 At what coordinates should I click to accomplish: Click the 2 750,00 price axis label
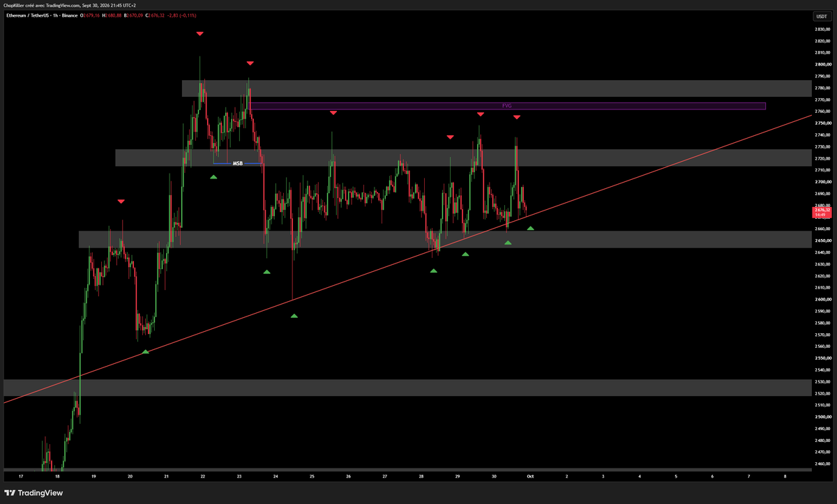pos(822,123)
